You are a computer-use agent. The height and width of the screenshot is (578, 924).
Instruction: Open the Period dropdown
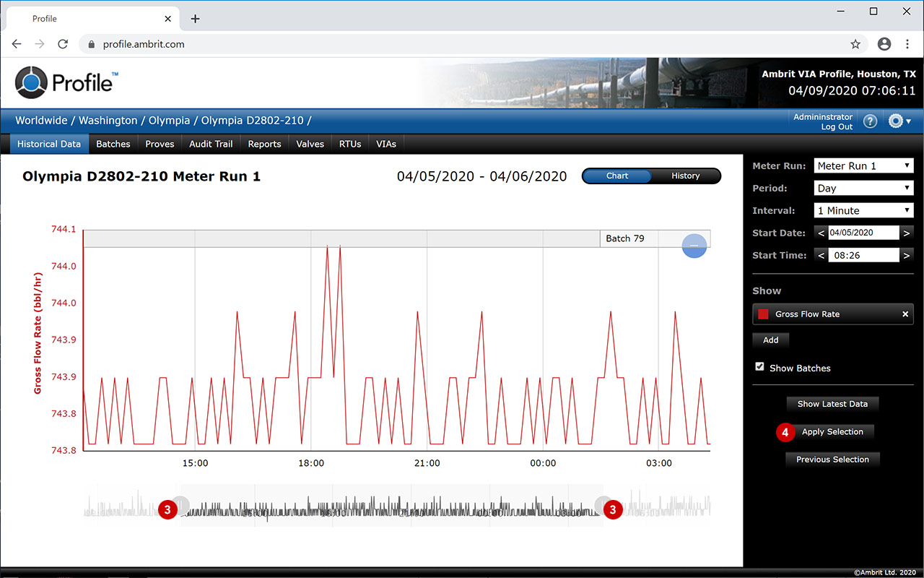(x=863, y=188)
